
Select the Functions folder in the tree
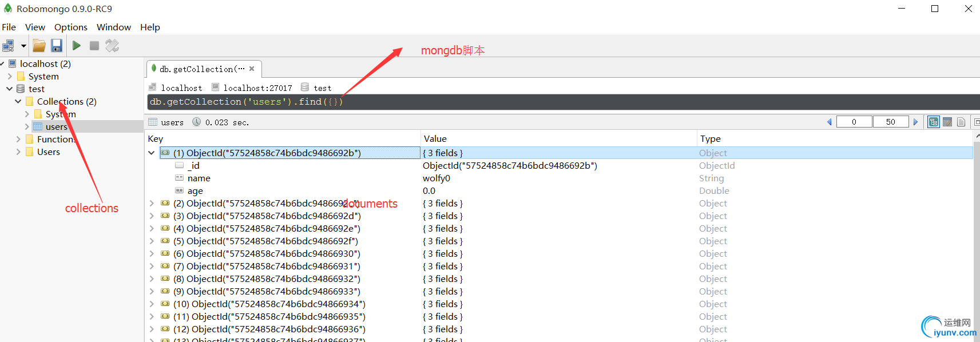(x=57, y=139)
